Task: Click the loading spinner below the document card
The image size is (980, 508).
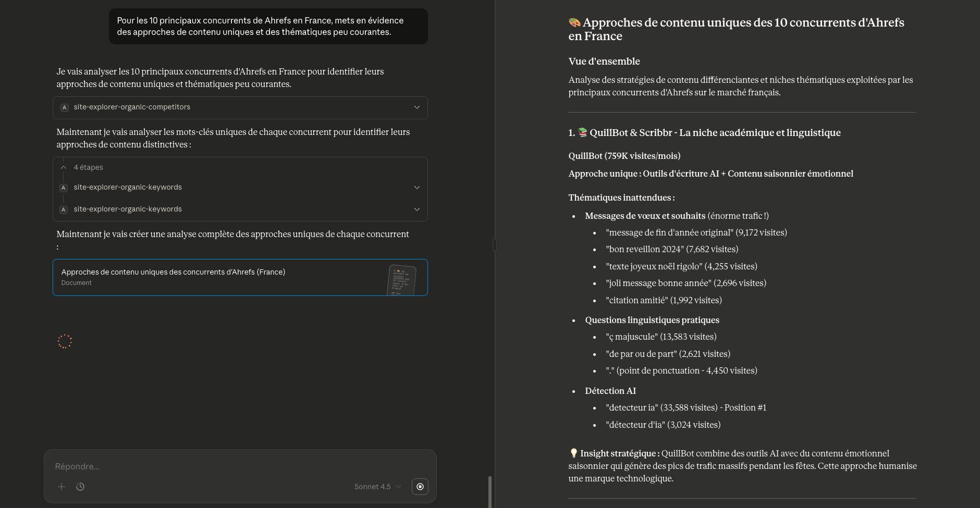Action: pyautogui.click(x=65, y=341)
